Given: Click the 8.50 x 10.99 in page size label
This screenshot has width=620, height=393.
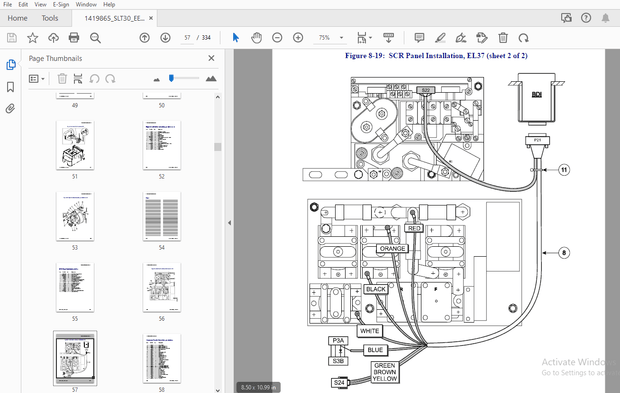Looking at the screenshot, I should click(x=259, y=387).
